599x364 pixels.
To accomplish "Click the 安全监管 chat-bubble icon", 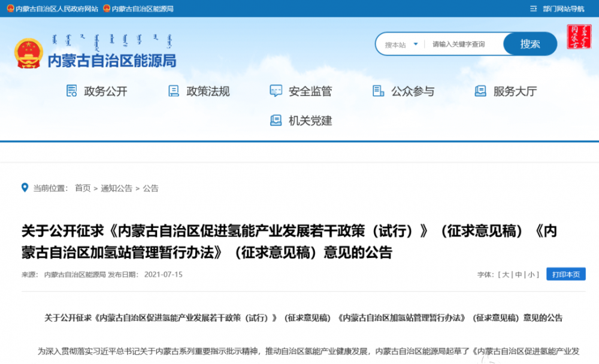I will [276, 91].
